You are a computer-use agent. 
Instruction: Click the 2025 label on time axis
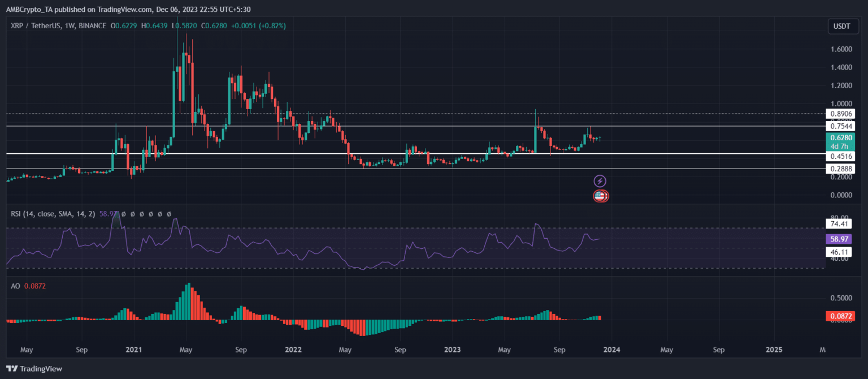pos(774,350)
